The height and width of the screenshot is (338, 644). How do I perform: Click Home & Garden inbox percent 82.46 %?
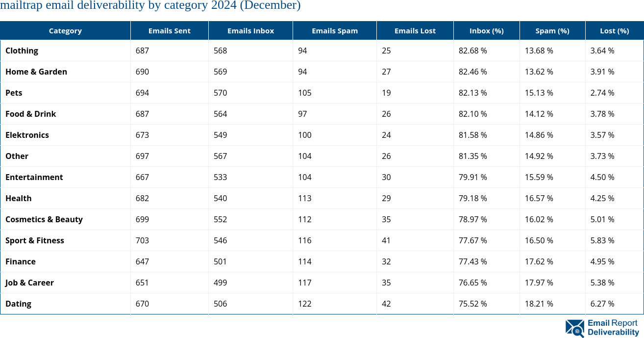(x=473, y=72)
